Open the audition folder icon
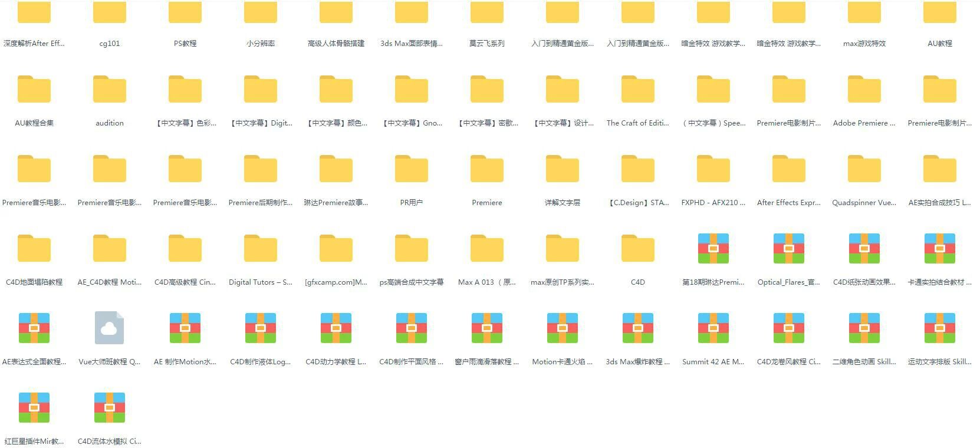Viewport: 980px width, 448px height. pyautogui.click(x=110, y=89)
